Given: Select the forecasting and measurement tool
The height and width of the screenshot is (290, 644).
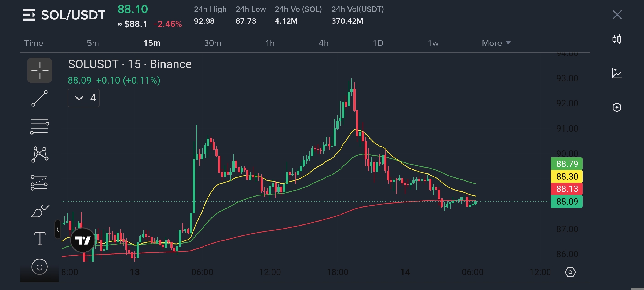Looking at the screenshot, I should pyautogui.click(x=39, y=183).
